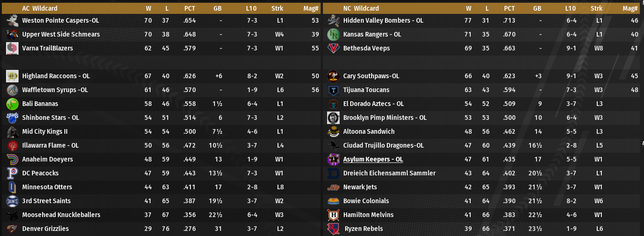Click the Kansas Rangers logo icon
Image resolution: width=644 pixels, height=236 pixels.
(x=334, y=34)
